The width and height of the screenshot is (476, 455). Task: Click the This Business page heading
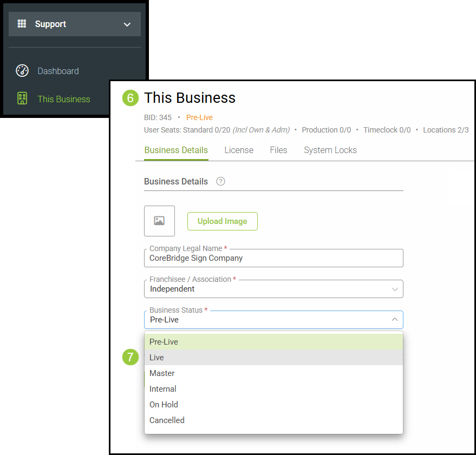[190, 98]
